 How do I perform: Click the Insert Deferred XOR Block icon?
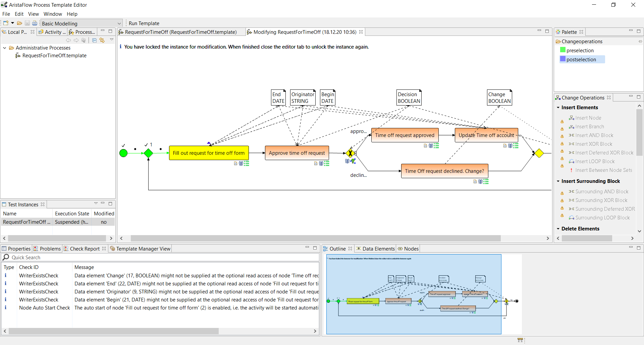click(572, 153)
